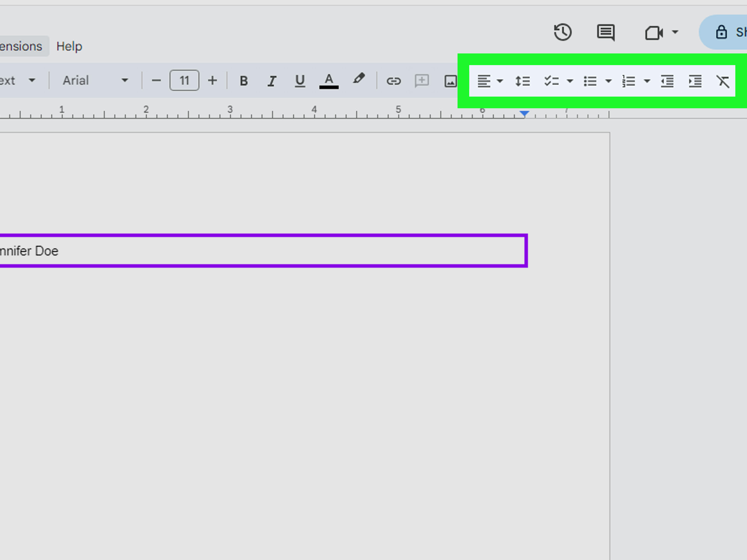Screen dimensions: 747x560
Task: Toggle italic formatting
Action: point(272,81)
